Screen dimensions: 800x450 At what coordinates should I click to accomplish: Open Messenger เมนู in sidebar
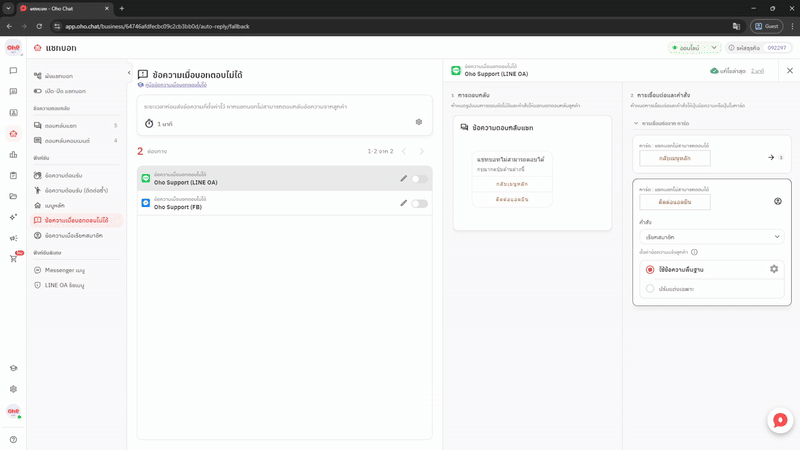(64, 270)
